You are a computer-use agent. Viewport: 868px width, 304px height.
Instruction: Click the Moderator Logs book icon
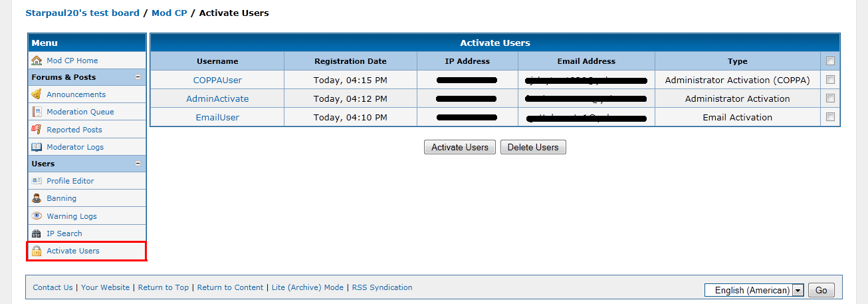37,147
